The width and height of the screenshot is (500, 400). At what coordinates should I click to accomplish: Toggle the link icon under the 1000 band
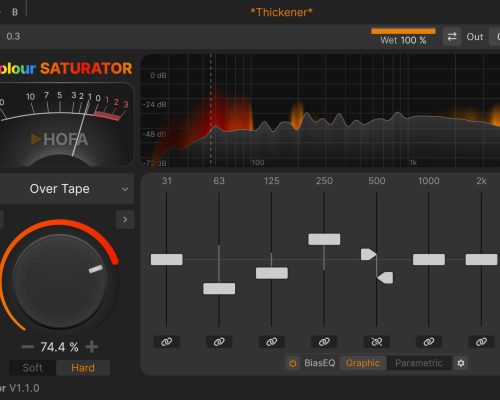(429, 342)
